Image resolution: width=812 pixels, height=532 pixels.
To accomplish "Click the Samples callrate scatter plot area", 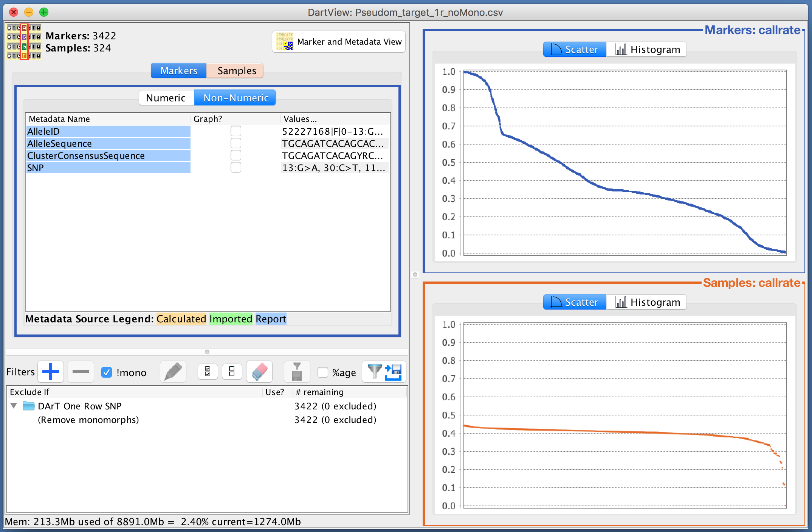I will click(625, 415).
